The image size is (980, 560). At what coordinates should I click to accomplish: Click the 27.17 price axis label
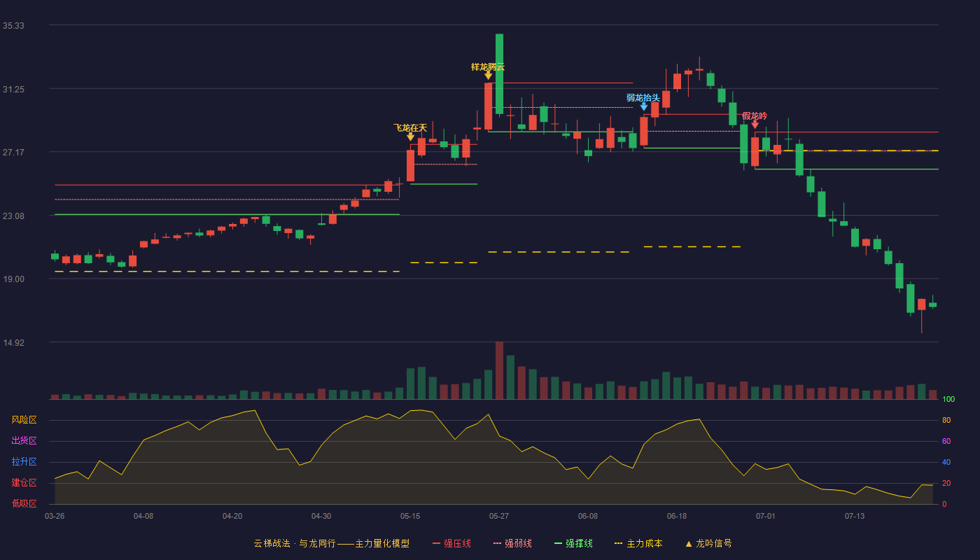(x=13, y=153)
